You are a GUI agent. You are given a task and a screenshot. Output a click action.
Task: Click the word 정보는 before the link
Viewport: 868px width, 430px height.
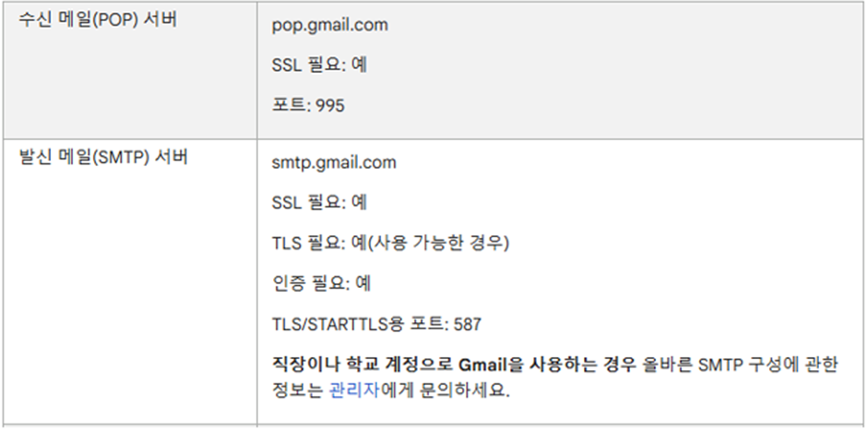point(297,390)
